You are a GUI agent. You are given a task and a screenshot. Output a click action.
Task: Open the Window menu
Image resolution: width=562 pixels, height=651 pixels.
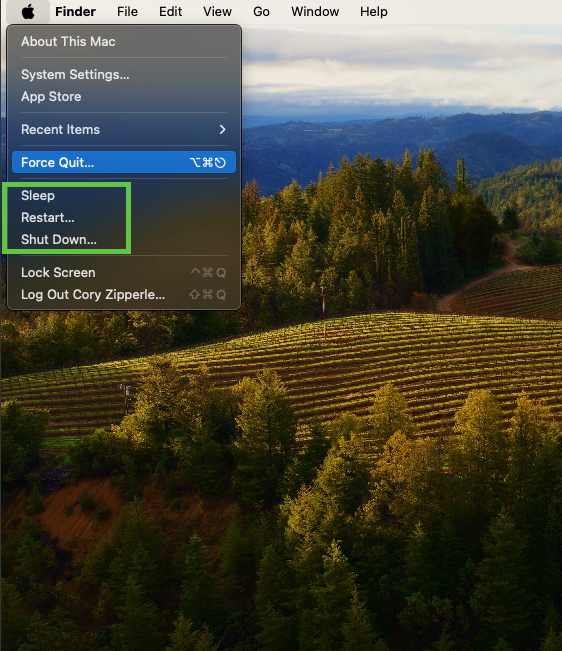tap(315, 12)
